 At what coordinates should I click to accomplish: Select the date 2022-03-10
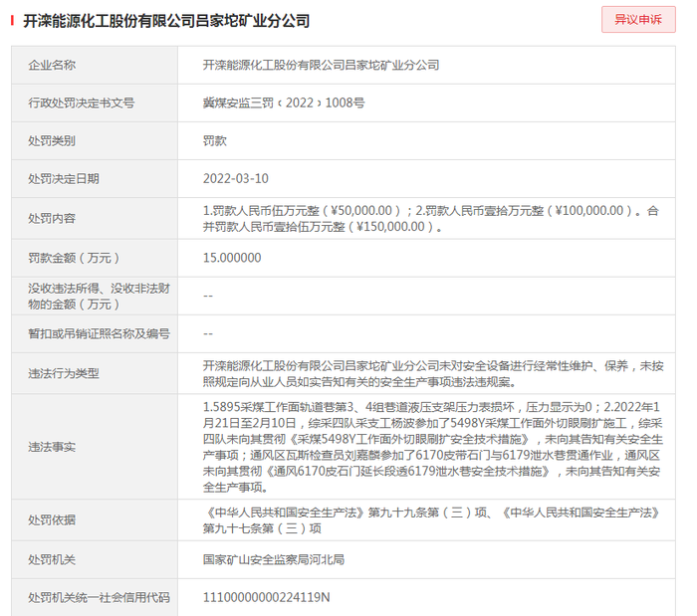click(236, 178)
